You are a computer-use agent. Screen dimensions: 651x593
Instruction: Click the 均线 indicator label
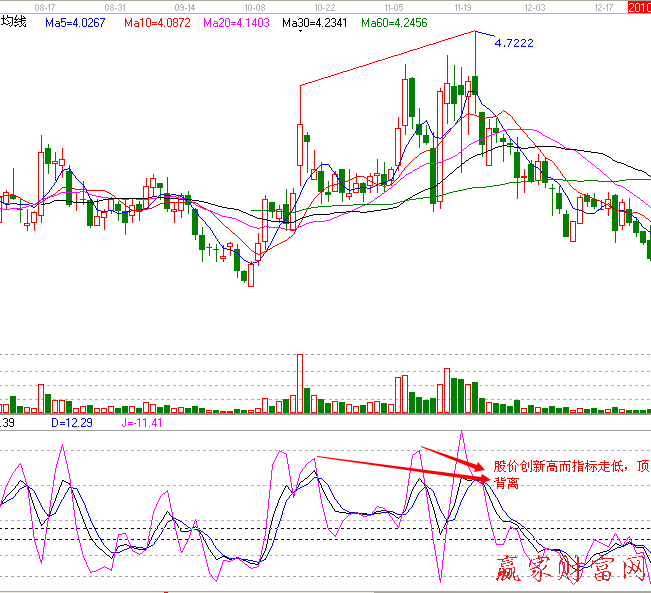click(x=13, y=21)
